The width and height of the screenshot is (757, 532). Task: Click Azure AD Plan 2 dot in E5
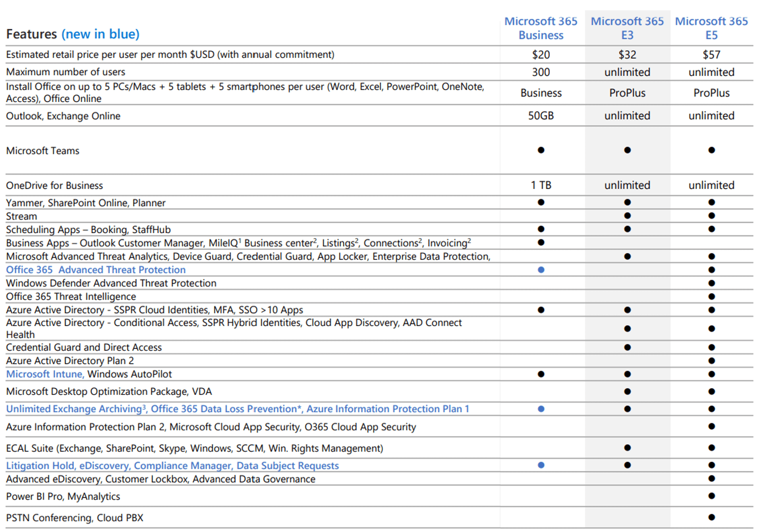click(x=711, y=361)
